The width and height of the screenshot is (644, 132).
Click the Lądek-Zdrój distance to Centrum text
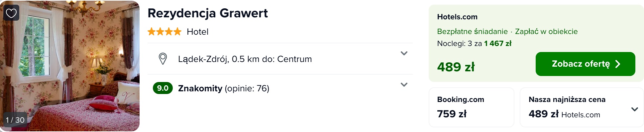[245, 59]
